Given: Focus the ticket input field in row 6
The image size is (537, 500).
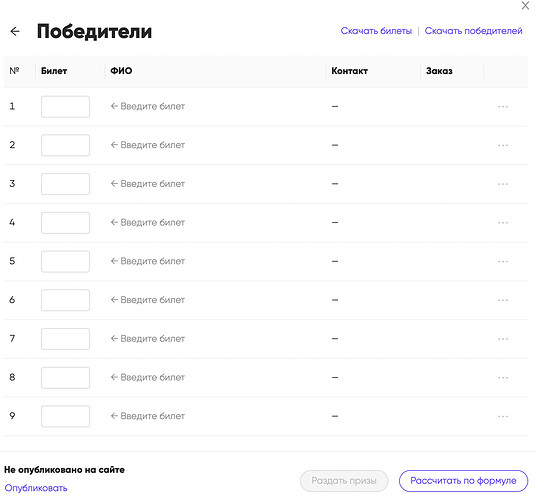Looking at the screenshot, I should point(65,300).
